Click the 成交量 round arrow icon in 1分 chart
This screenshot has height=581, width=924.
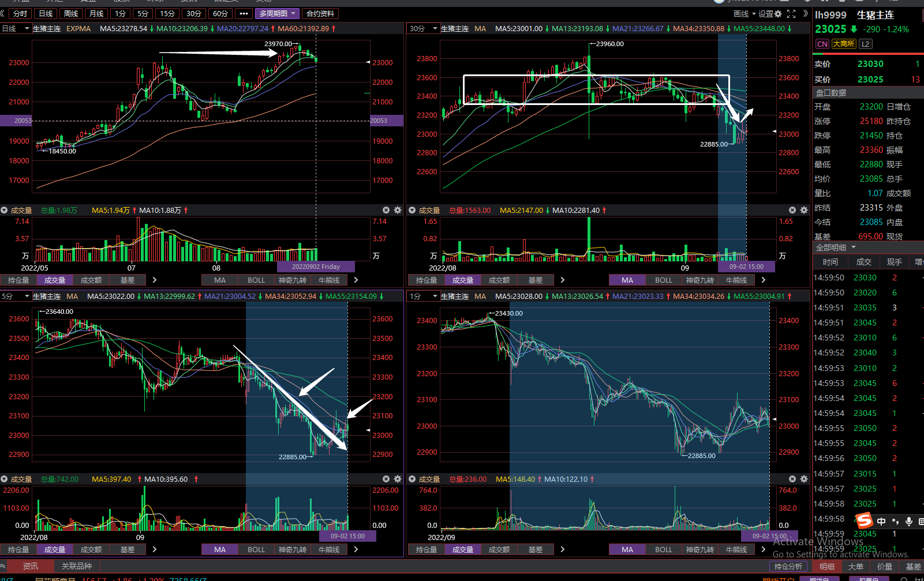coord(412,479)
